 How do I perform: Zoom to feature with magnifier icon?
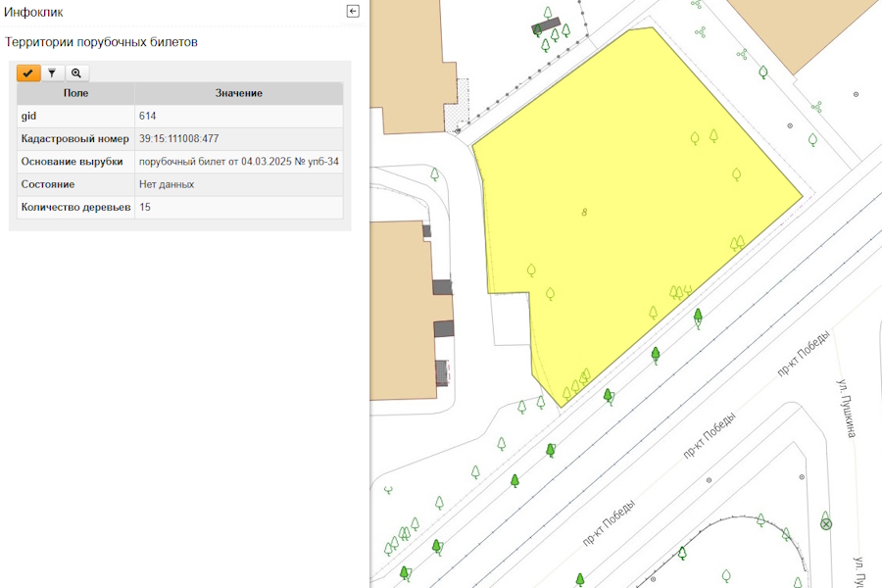76,73
